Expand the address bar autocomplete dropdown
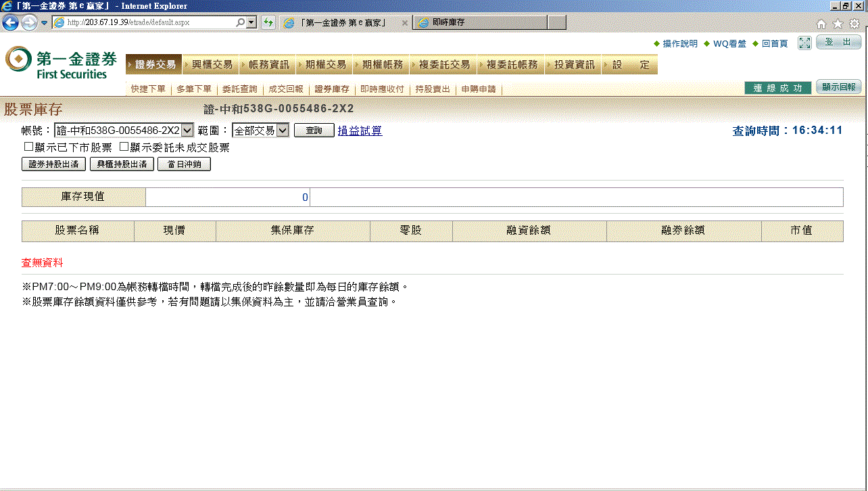 pos(251,22)
